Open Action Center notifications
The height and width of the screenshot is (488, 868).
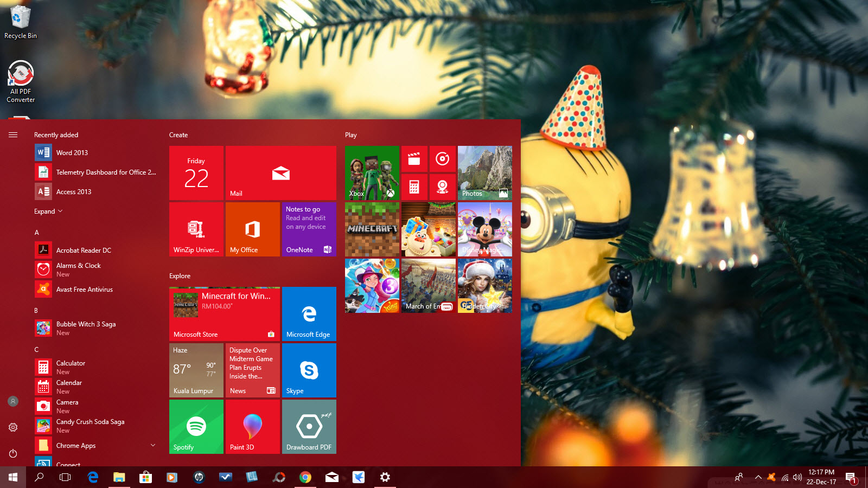pyautogui.click(x=851, y=478)
